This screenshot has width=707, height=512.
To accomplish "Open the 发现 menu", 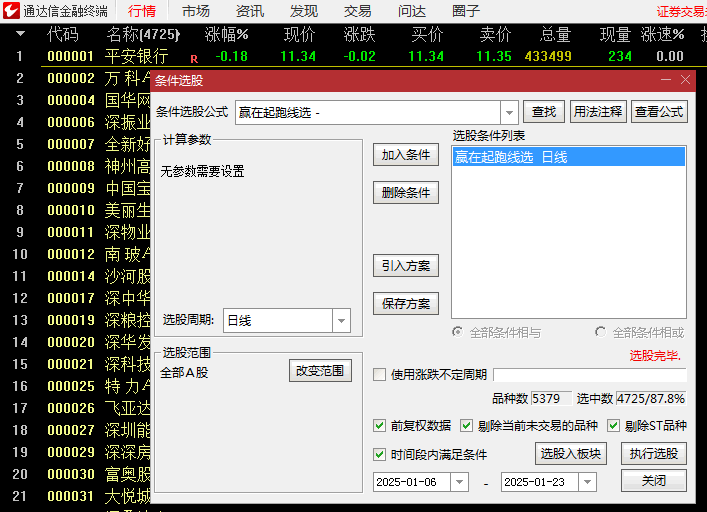I will (304, 11).
